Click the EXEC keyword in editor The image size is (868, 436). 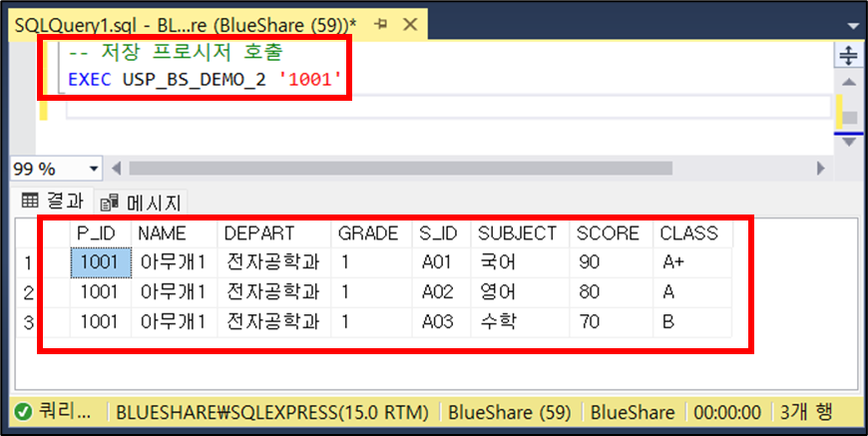tap(90, 80)
